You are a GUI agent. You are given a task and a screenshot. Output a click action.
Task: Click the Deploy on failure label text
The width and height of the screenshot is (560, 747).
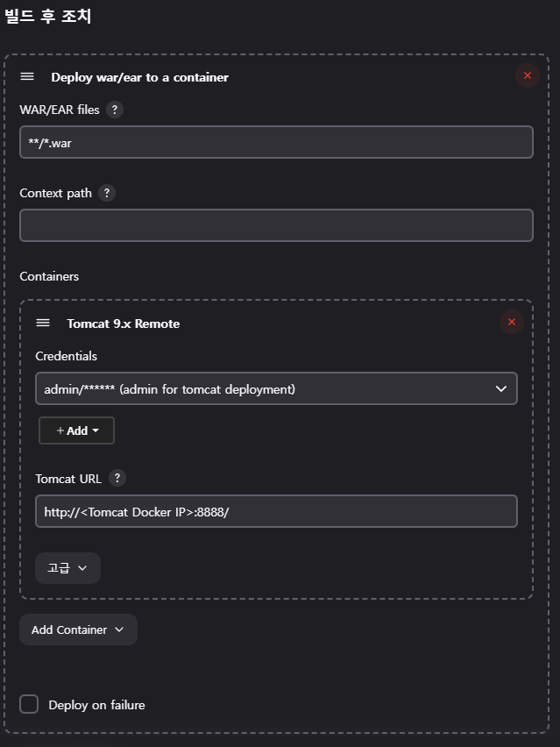pyautogui.click(x=96, y=705)
